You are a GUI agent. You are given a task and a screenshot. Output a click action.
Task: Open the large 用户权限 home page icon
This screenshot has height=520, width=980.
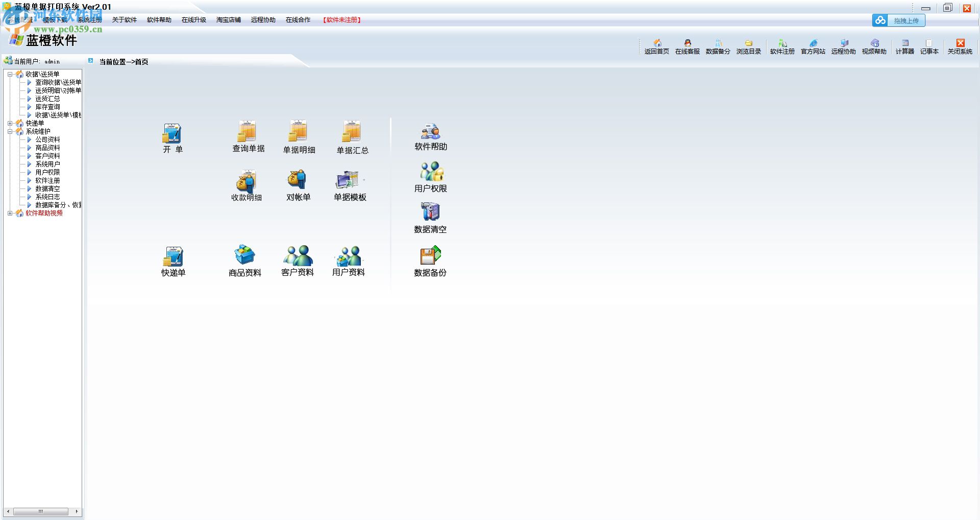coord(431,177)
